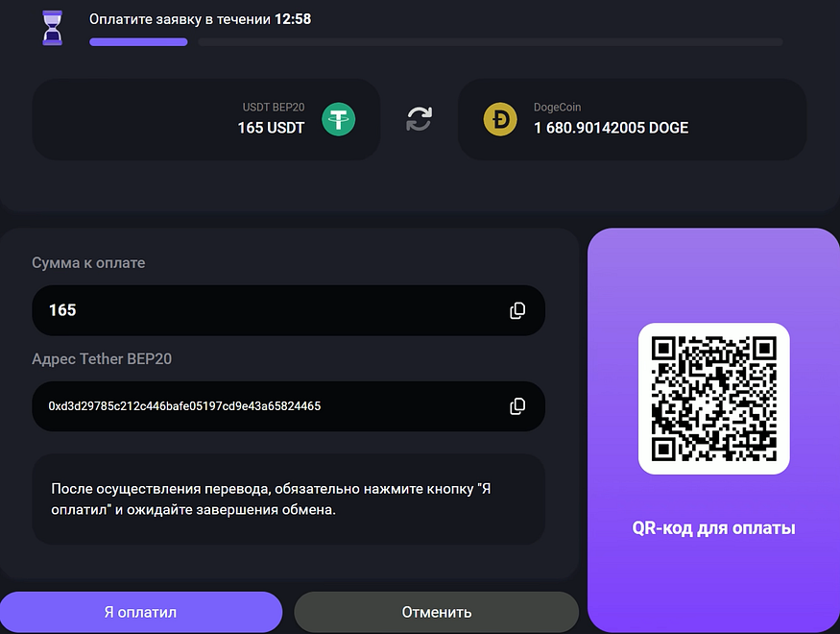This screenshot has width=840, height=634.
Task: Click the "DogeCoin" currency label
Action: (557, 108)
